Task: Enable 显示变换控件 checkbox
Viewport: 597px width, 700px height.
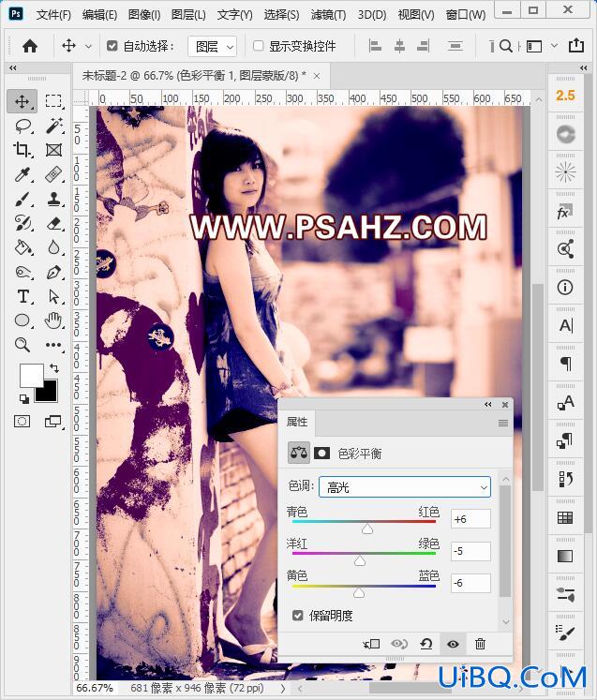Action: tap(258, 46)
